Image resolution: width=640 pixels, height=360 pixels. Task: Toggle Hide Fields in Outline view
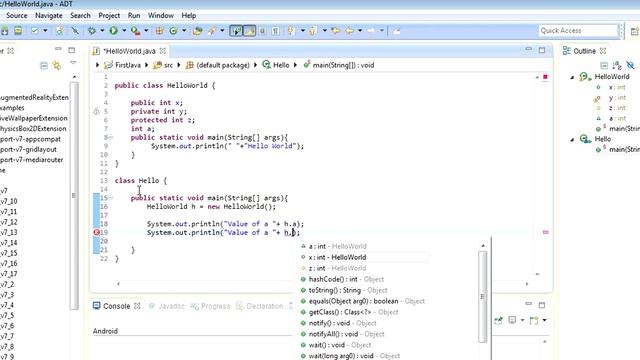coord(631,65)
